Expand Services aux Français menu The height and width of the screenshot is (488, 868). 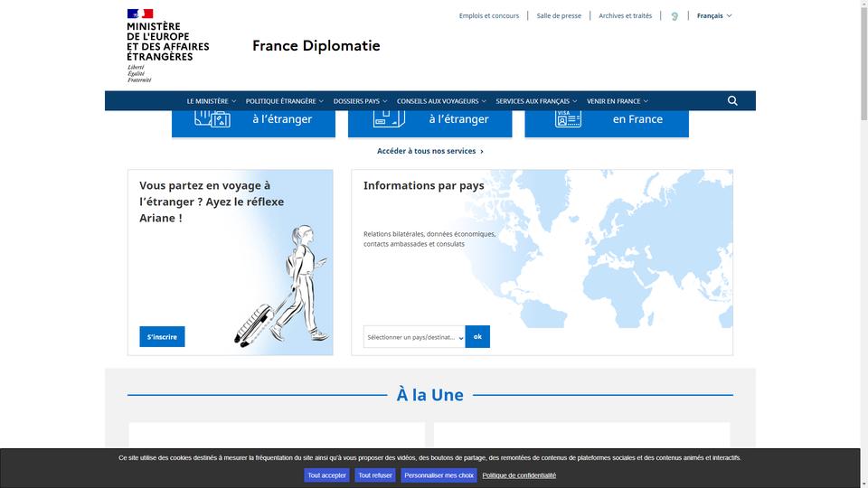click(536, 101)
